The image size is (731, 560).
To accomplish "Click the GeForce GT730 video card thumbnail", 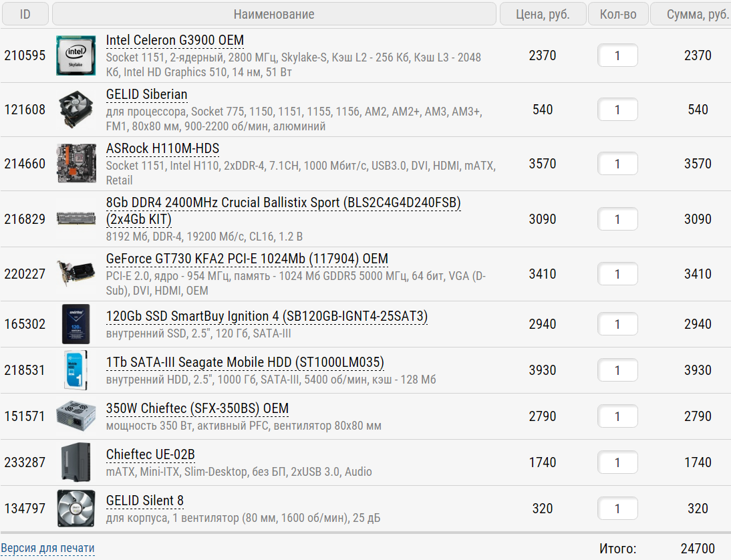I will click(x=76, y=274).
